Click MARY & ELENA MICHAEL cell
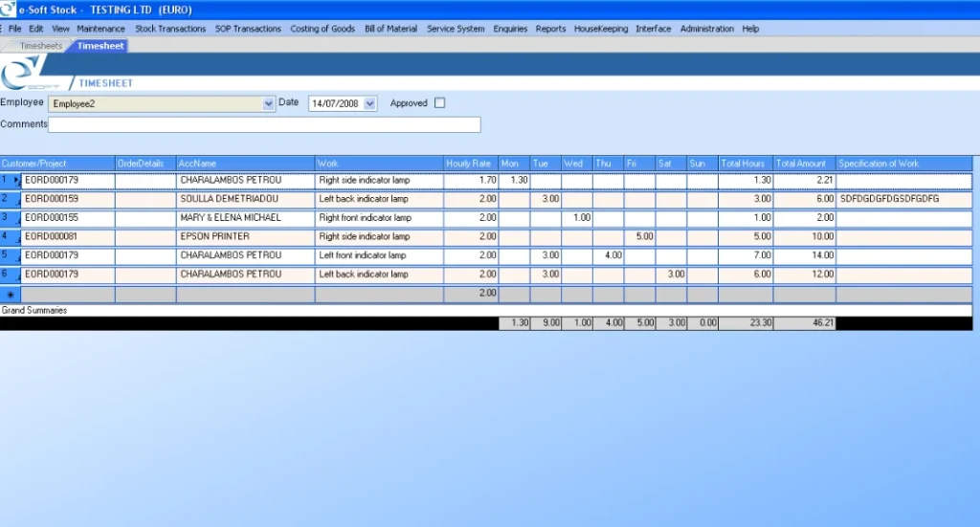Viewport: 980px width, 527px height. [246, 218]
